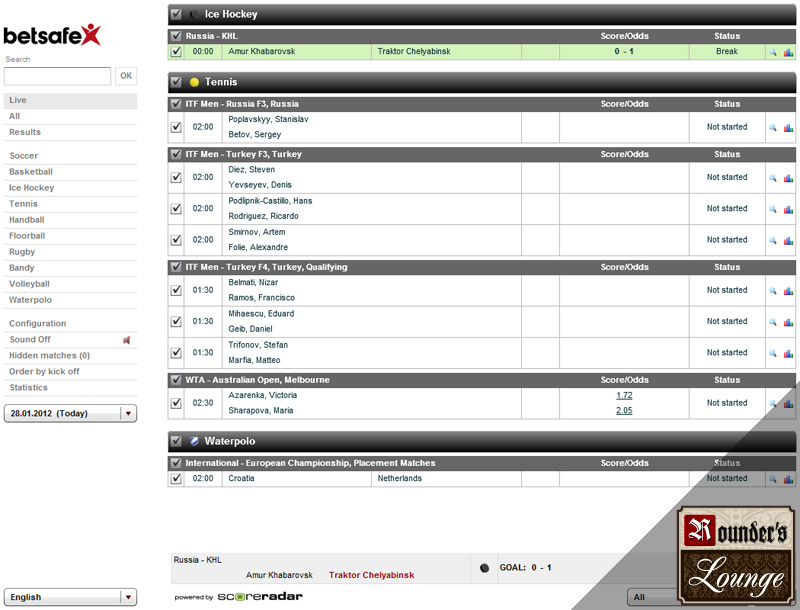
Task: Open statistics chart for Diez vs Yevseyev
Action: [x=788, y=178]
